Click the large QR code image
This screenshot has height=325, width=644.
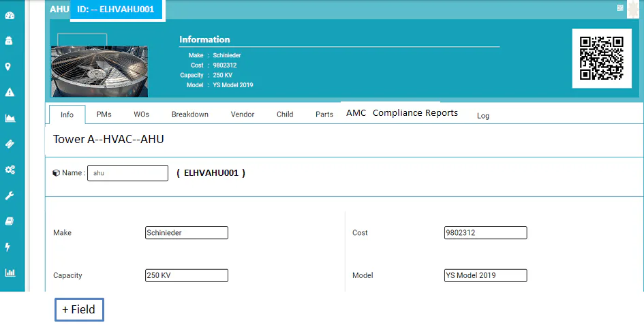tap(602, 58)
